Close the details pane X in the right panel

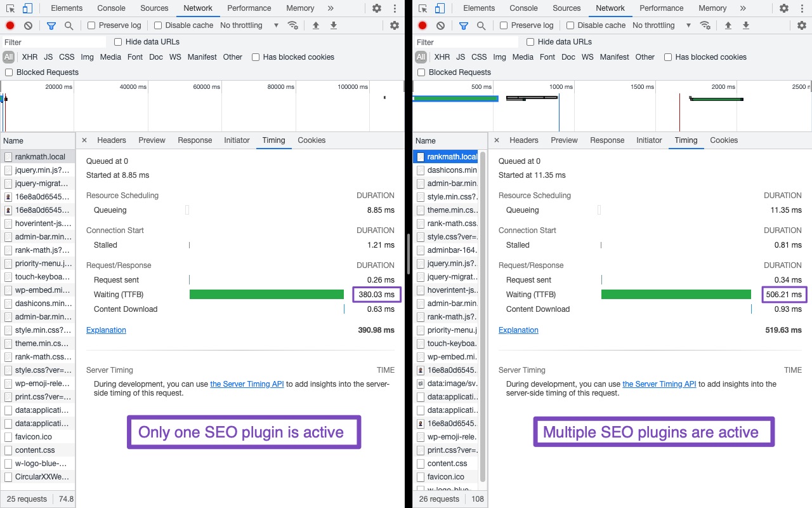click(497, 140)
